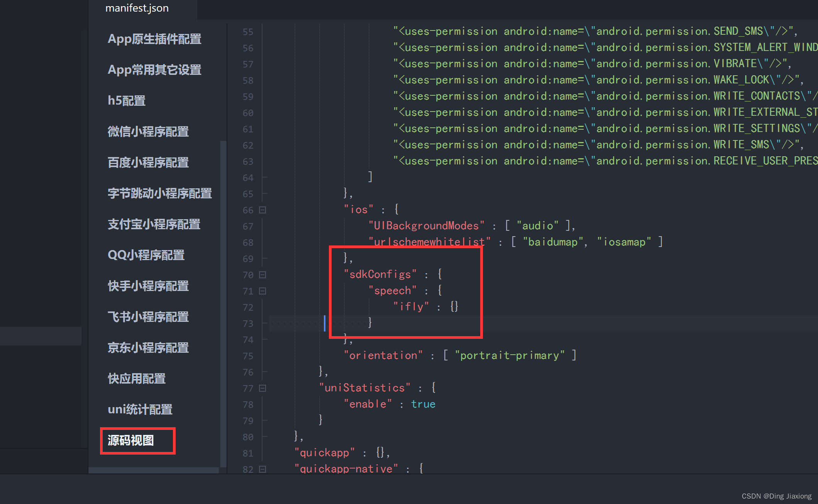Viewport: 818px width, 504px height.
Task: Click the "UIBackgroundModes" key
Action: [427, 226]
